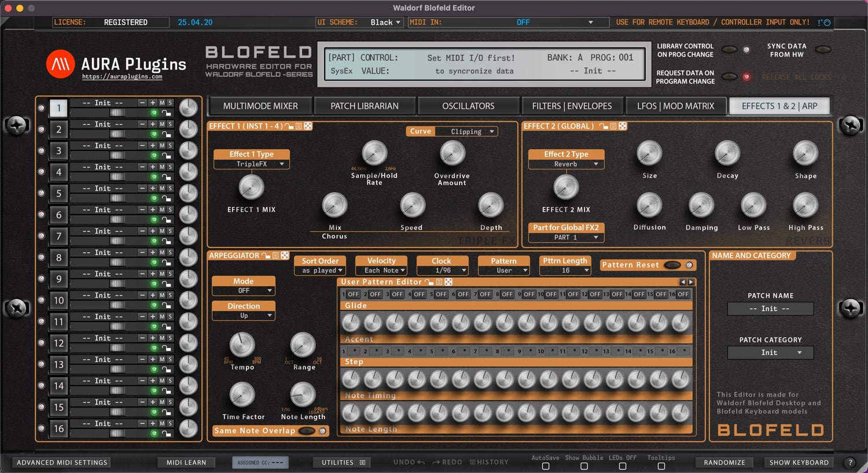
Task: Click the User Pattern Editor lock icon
Action: [x=429, y=282]
